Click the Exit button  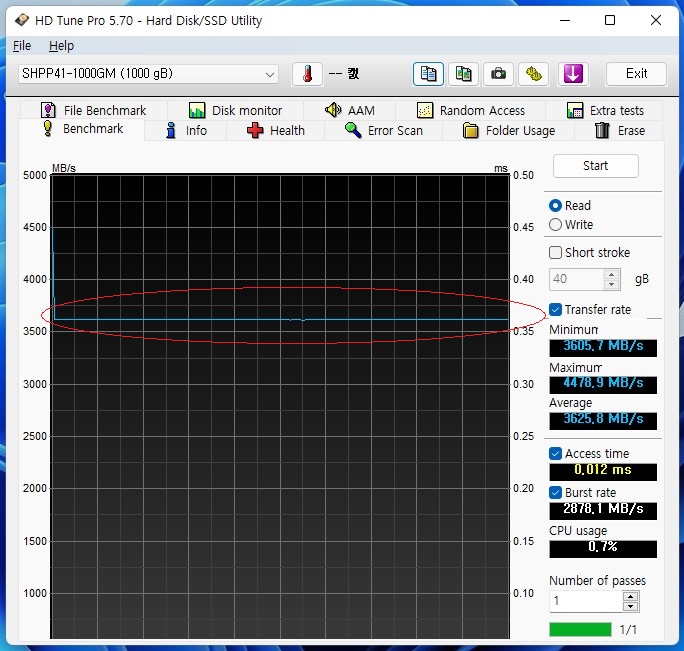tap(636, 74)
